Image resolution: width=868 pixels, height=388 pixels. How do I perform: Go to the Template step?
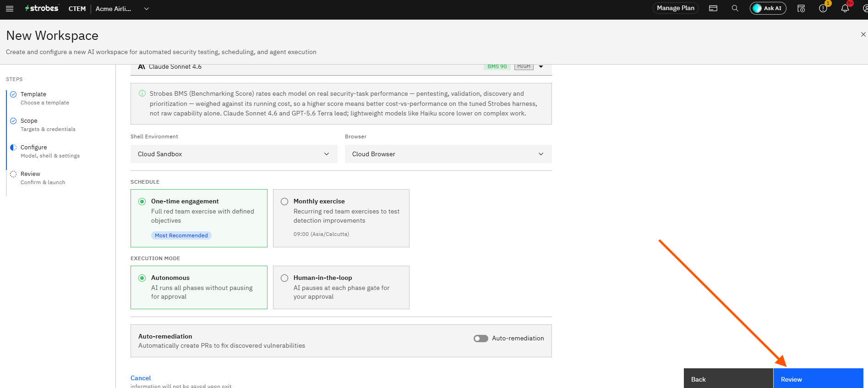click(45, 98)
